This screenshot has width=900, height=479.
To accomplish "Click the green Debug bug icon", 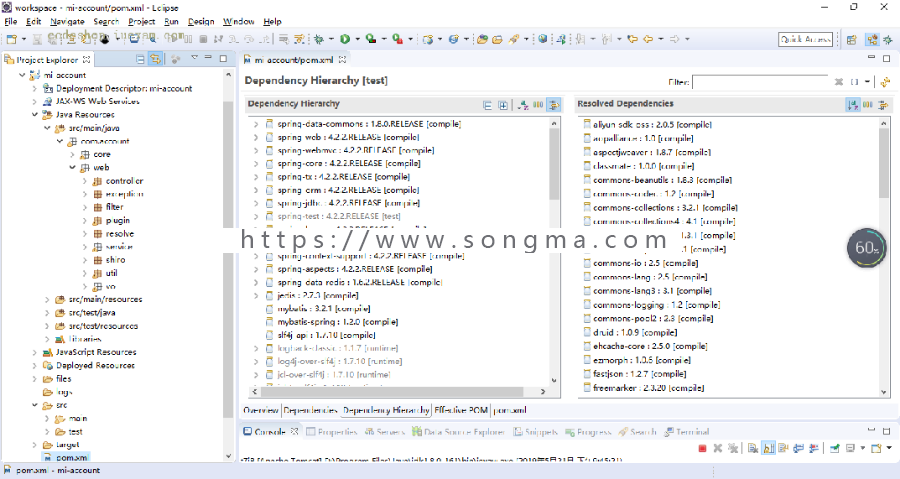I will pyautogui.click(x=319, y=39).
